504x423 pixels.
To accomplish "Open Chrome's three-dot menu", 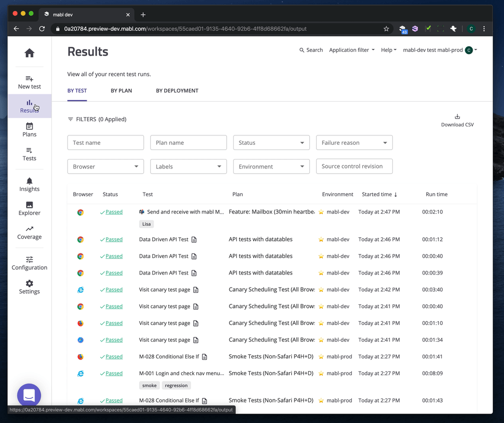I will pyautogui.click(x=484, y=29).
